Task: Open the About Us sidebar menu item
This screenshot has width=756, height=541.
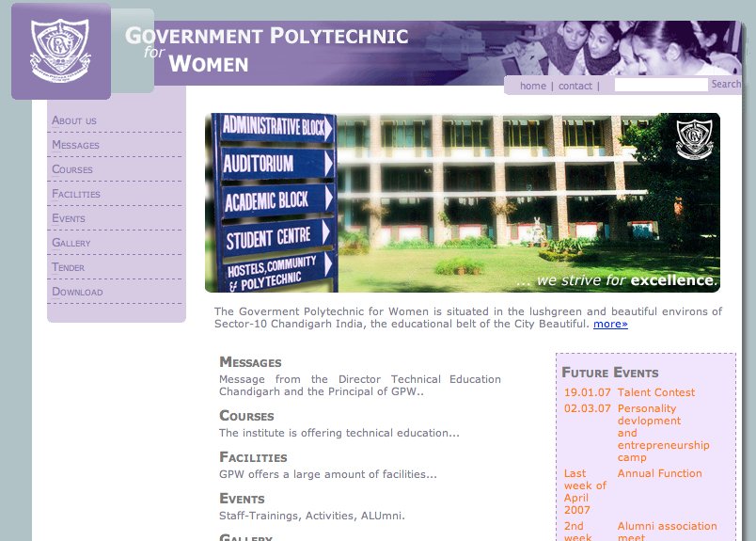Action: pos(74,120)
